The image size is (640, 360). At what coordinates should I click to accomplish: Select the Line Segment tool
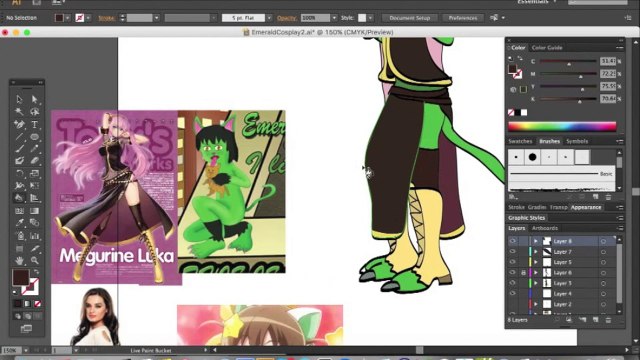tap(19, 137)
